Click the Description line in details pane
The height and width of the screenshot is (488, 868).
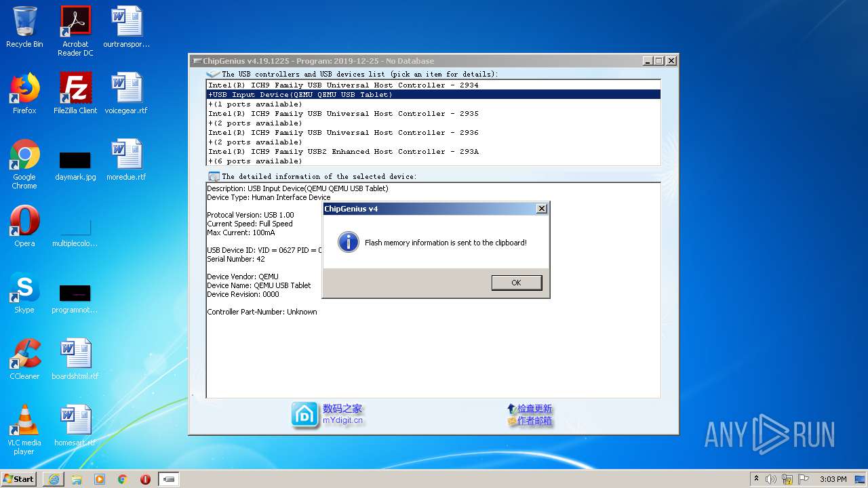[x=298, y=188]
